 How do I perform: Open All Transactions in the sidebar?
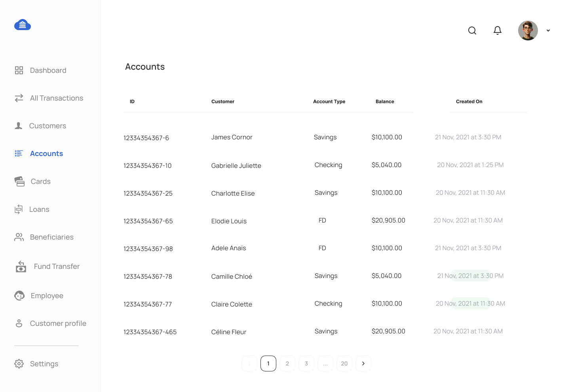pos(57,98)
